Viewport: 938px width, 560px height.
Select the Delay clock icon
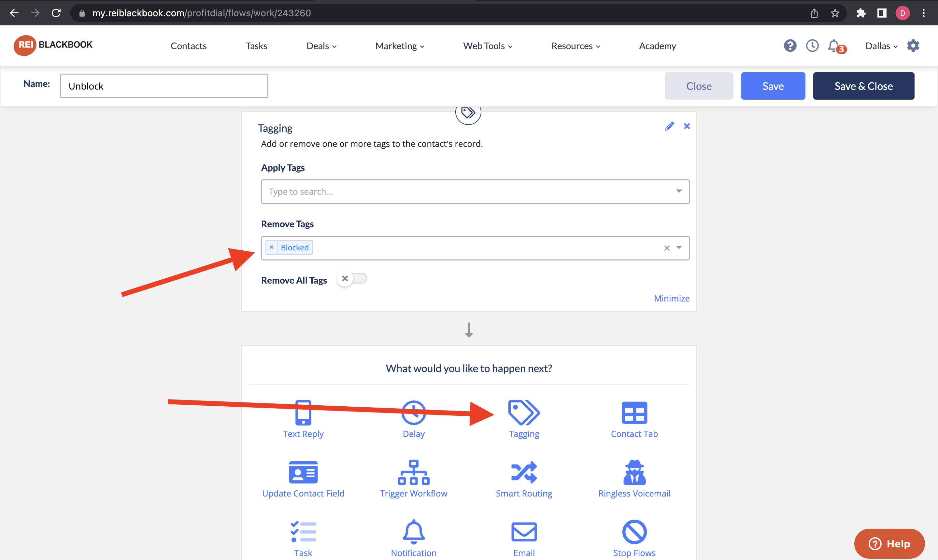[x=414, y=413]
